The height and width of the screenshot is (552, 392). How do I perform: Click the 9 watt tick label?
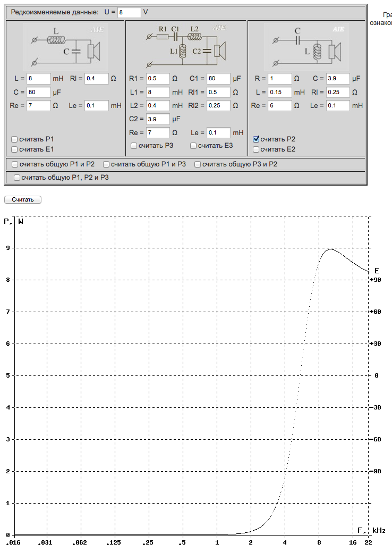pos(8,248)
